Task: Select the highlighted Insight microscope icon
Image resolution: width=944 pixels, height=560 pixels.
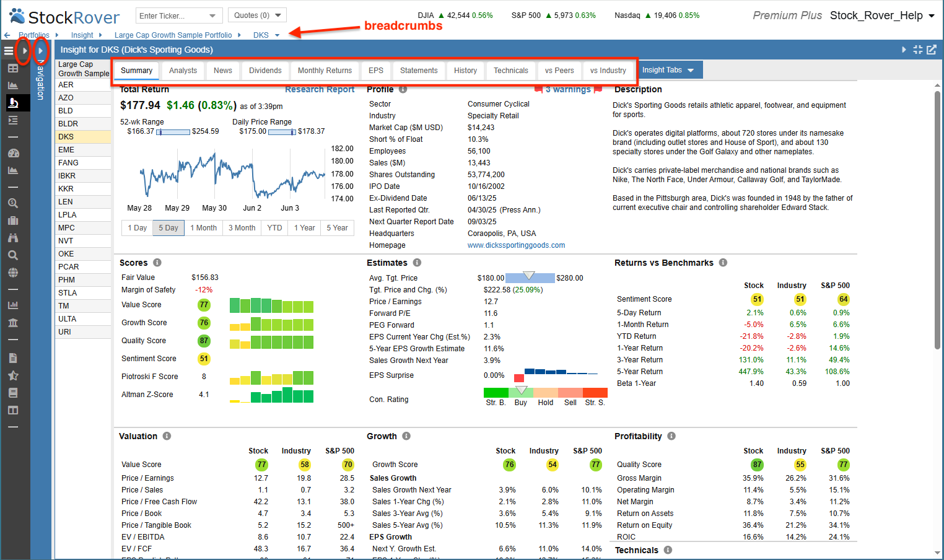Action: 14,103
